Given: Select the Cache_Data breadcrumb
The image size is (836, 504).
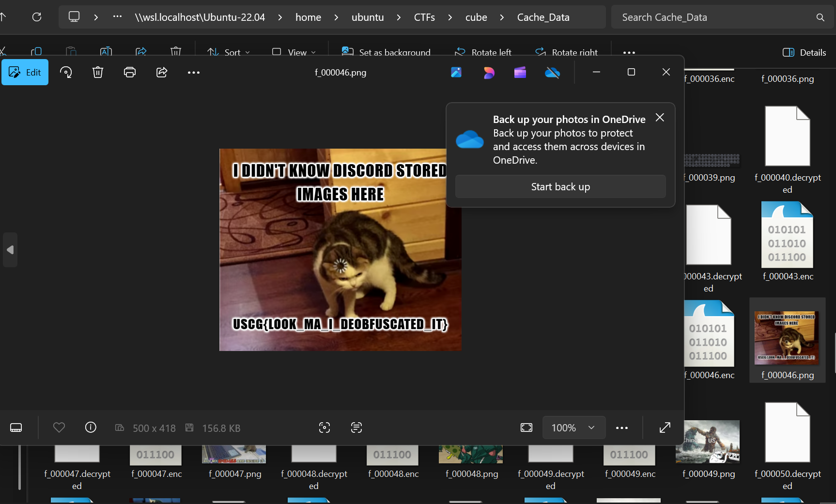Looking at the screenshot, I should (x=543, y=17).
